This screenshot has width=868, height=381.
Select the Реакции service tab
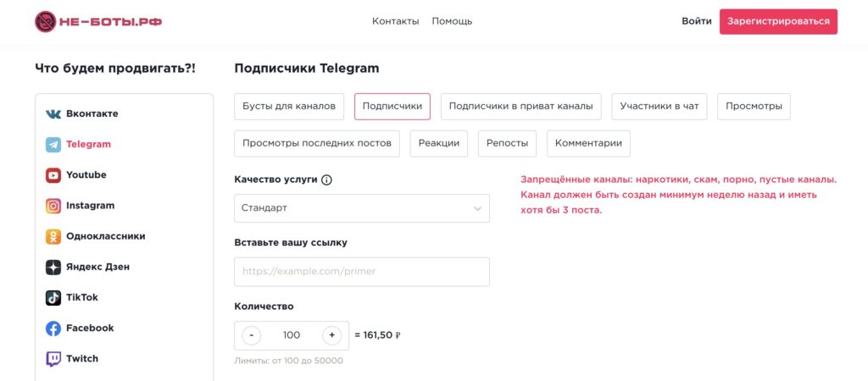[439, 143]
